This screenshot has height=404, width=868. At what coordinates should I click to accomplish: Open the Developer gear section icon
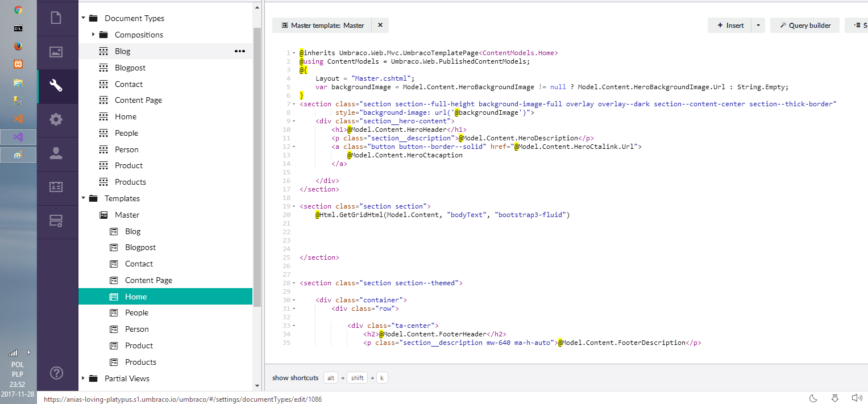pos(56,120)
